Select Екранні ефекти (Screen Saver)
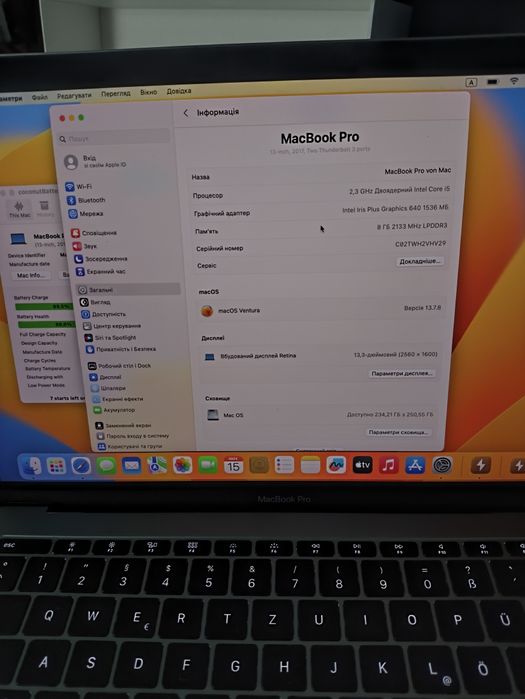Screen dimensions: 525x699 pos(118,399)
